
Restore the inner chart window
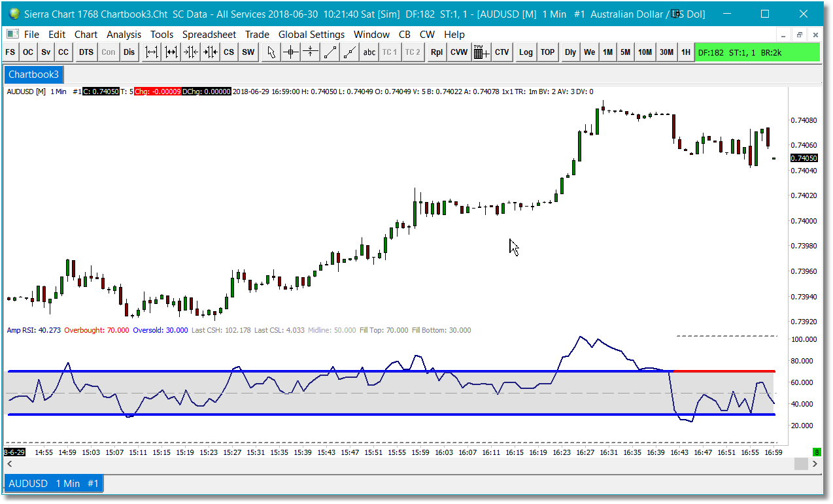799,35
